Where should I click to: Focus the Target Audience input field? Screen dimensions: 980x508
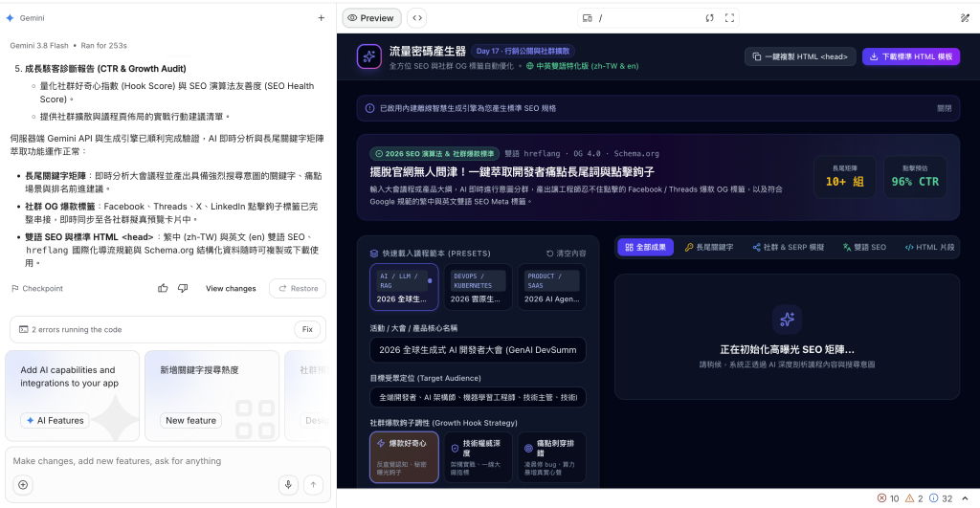tap(479, 397)
